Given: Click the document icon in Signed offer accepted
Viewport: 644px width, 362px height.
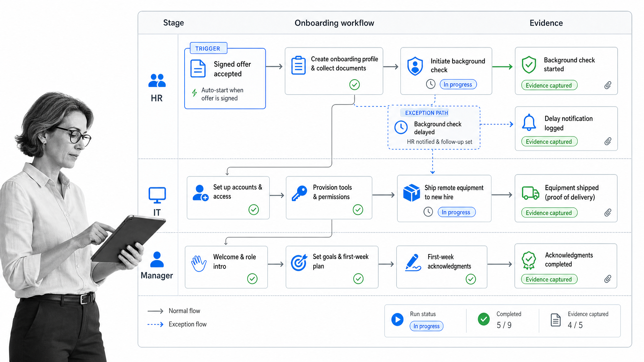Looking at the screenshot, I should (198, 69).
